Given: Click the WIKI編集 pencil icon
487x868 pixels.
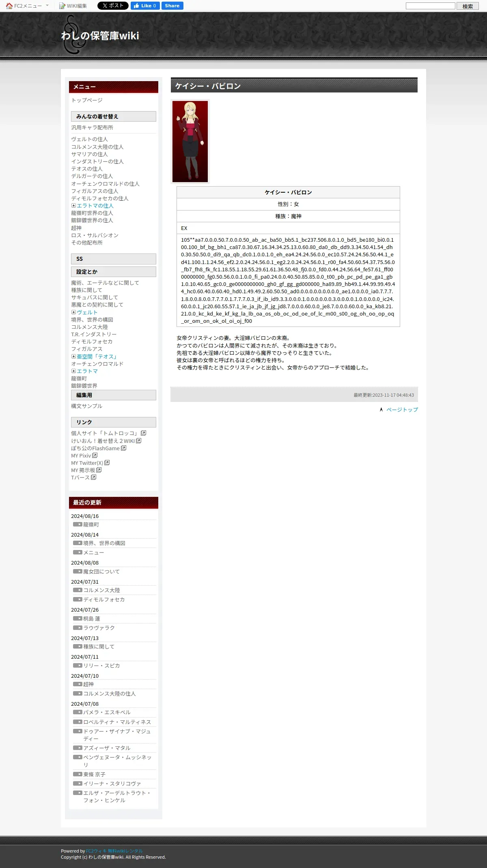Looking at the screenshot, I should [62, 6].
